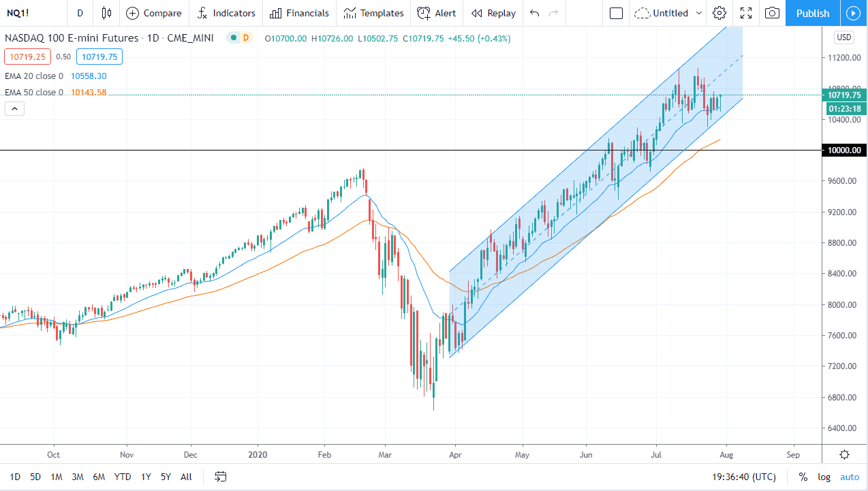Create a price Alert
Image resolution: width=868 pixels, height=491 pixels.
436,13
